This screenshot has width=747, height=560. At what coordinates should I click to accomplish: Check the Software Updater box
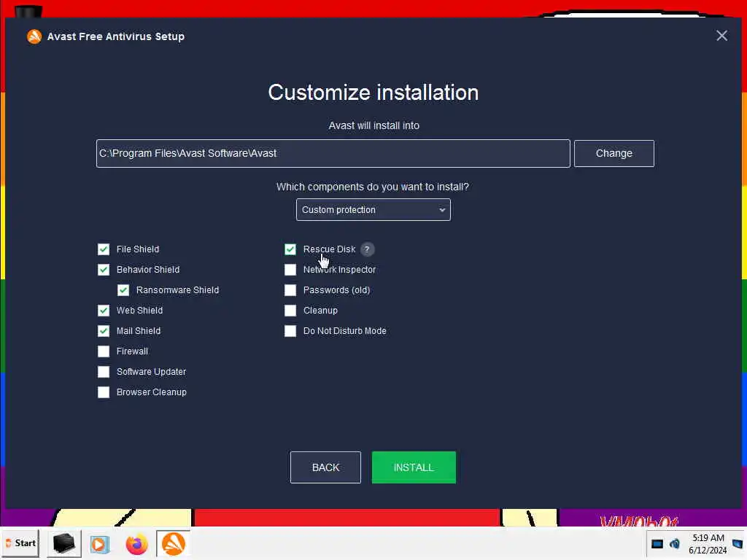coord(104,372)
